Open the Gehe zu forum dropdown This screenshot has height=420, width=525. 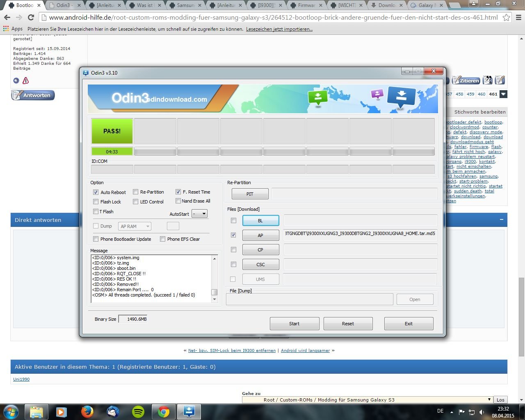367,400
